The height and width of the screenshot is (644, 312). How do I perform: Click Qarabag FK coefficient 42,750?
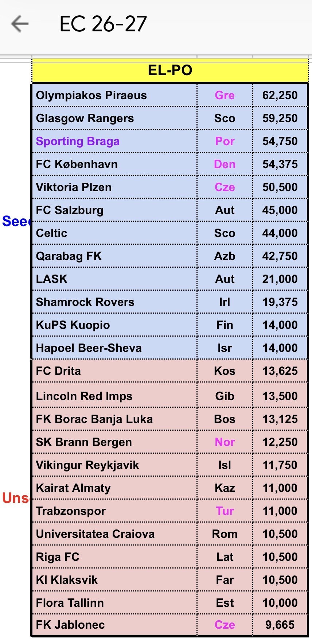[x=280, y=256]
